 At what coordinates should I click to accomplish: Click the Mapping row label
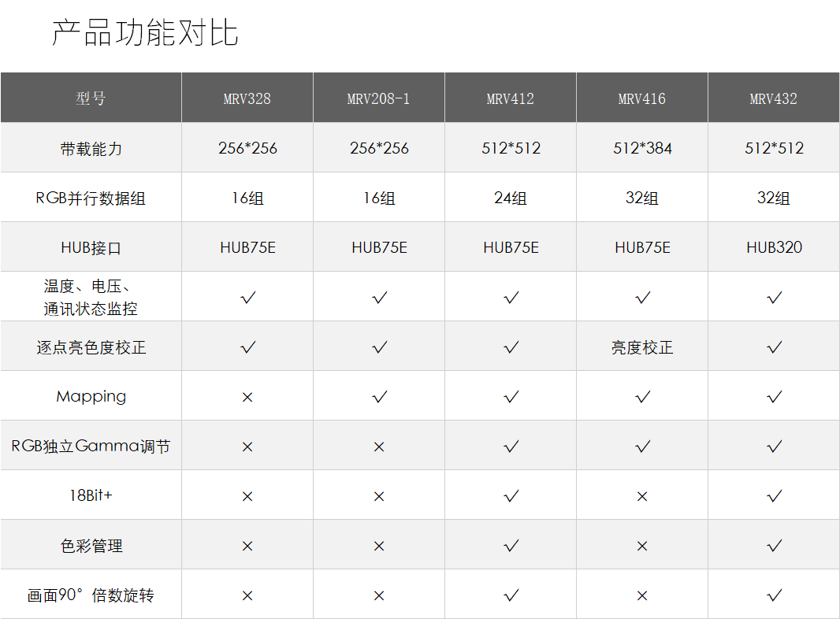(x=91, y=397)
